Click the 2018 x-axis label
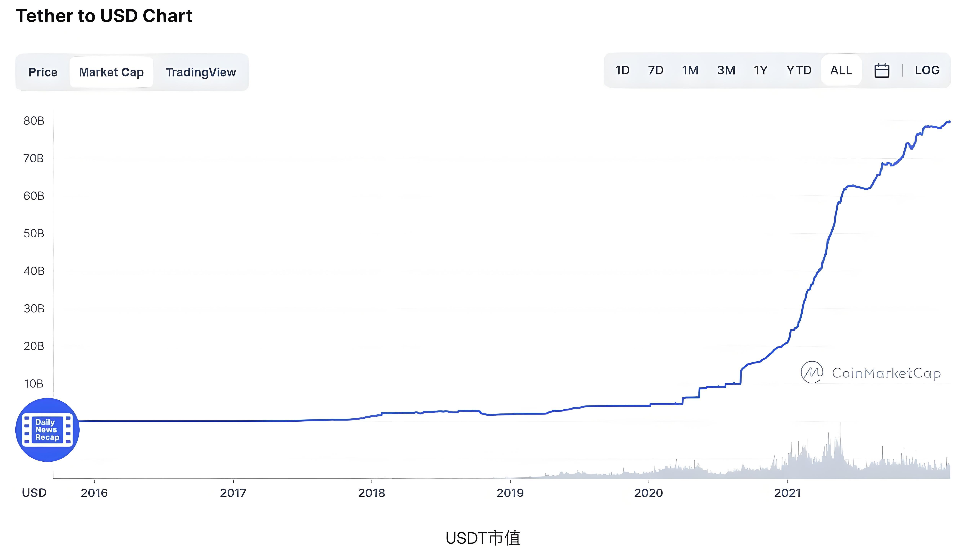This screenshot has width=980, height=554. pyautogui.click(x=372, y=493)
